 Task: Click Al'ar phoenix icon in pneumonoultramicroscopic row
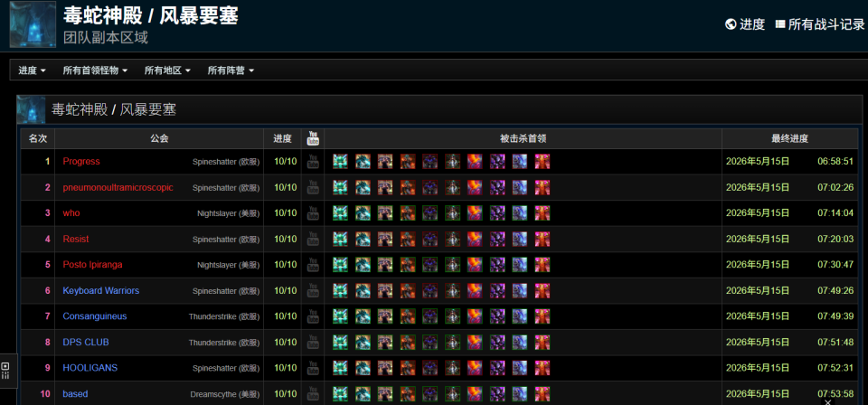(x=475, y=187)
